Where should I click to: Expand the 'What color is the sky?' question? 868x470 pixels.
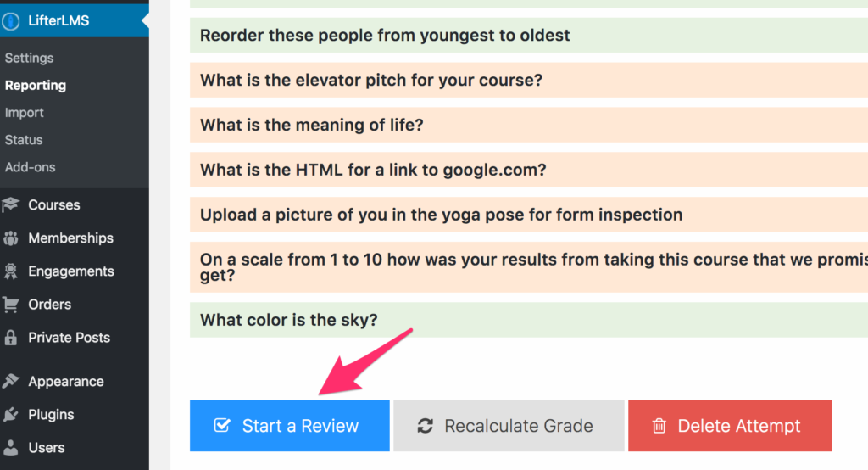pos(529,320)
